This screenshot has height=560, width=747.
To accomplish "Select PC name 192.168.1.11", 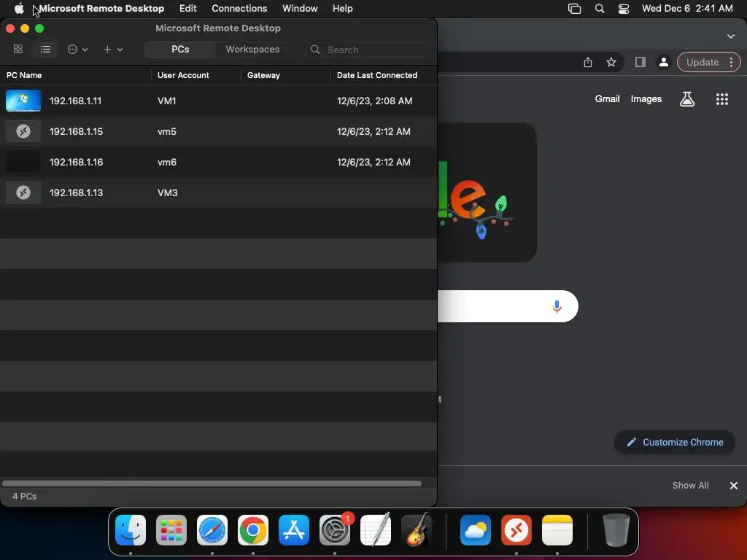I will pyautogui.click(x=75, y=101).
